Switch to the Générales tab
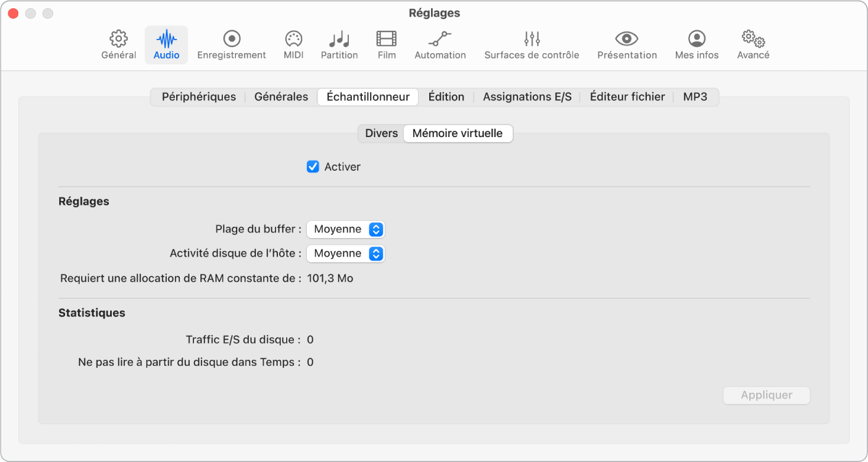868x462 pixels. tap(281, 97)
